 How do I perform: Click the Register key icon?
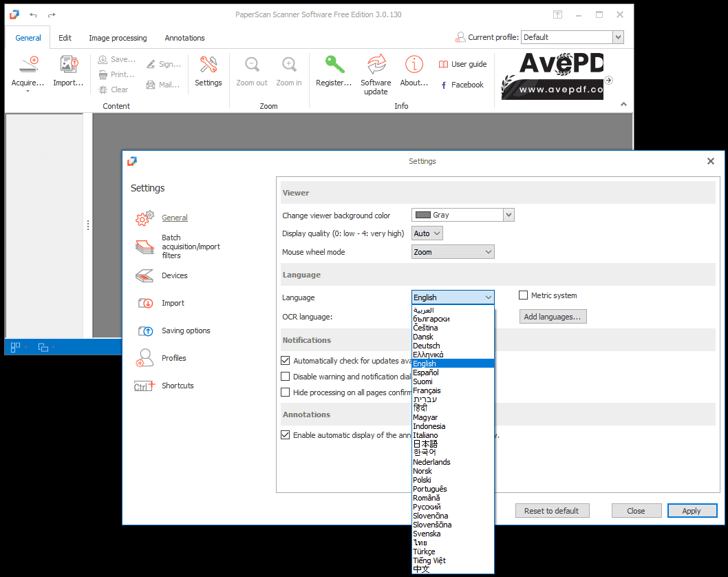334,65
